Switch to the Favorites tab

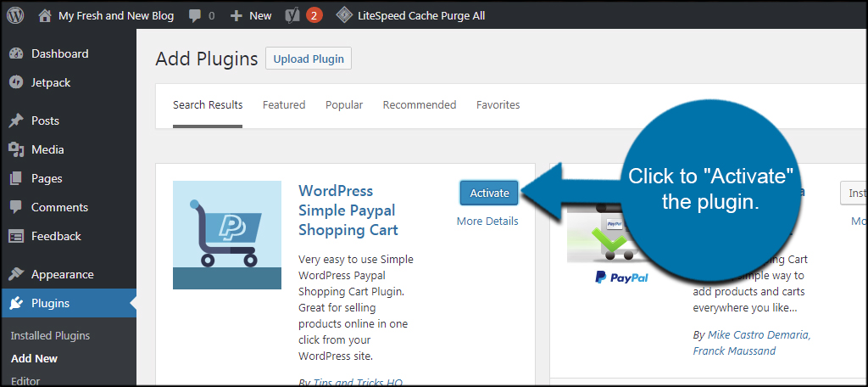click(498, 104)
